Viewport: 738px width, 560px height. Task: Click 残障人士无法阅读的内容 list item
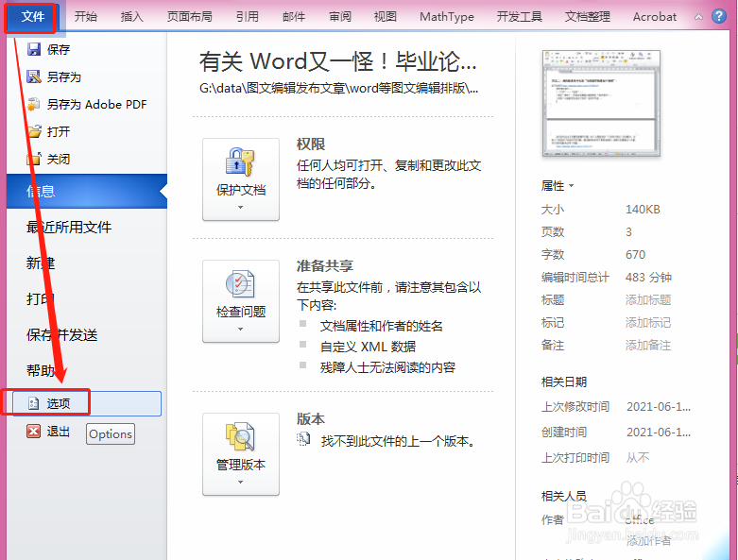387,367
